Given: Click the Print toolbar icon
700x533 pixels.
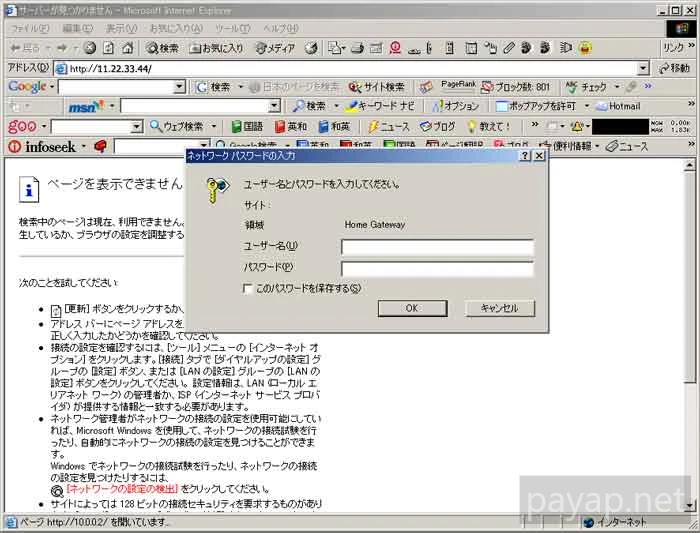Looking at the screenshot, I should tap(357, 48).
